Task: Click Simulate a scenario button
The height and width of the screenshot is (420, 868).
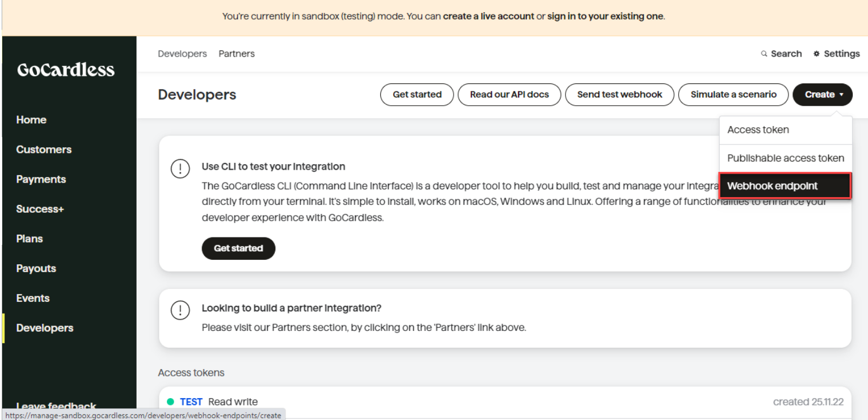Action: 734,95
